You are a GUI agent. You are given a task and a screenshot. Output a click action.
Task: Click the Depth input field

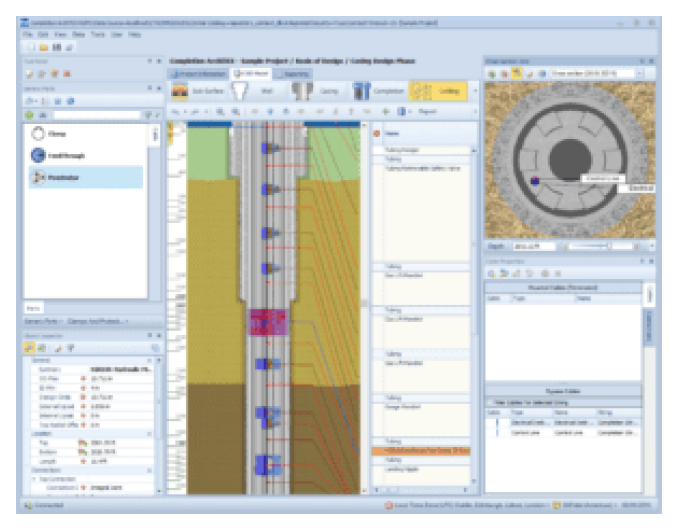pyautogui.click(x=531, y=244)
